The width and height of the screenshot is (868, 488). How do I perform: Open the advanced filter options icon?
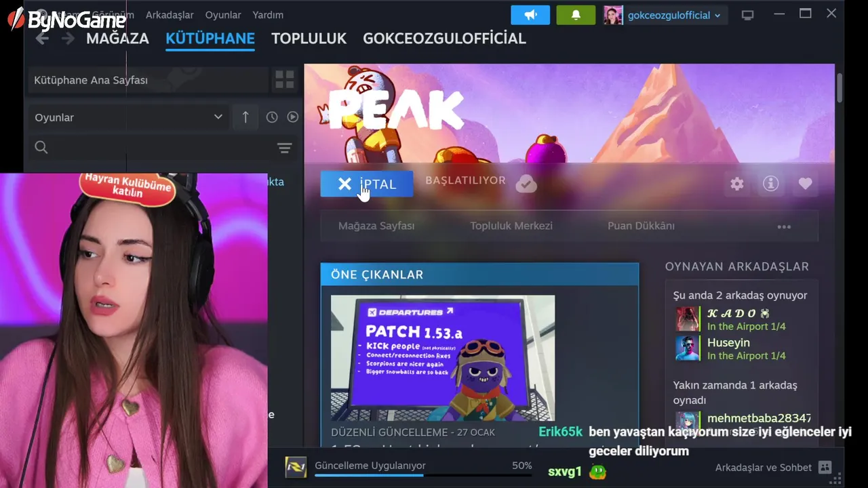[284, 148]
